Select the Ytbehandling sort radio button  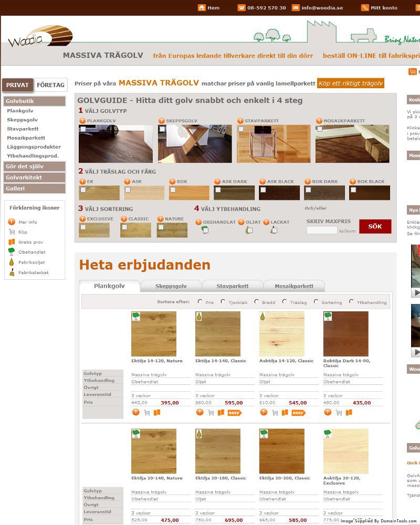click(351, 301)
